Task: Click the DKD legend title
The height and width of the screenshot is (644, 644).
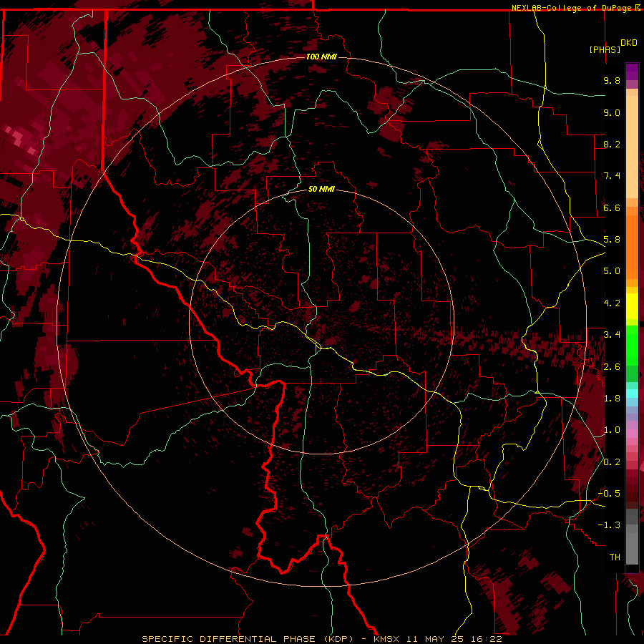Action: coord(629,43)
